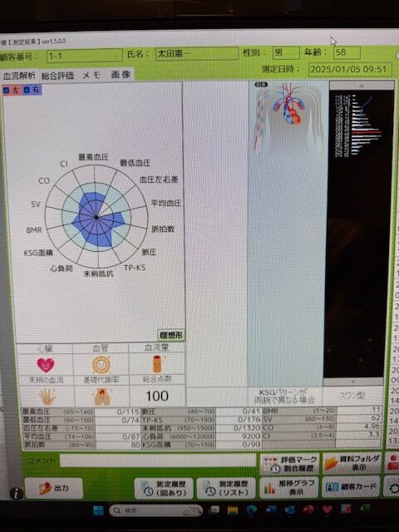The width and height of the screenshot is (399, 532).
Task: Open 評価マーク割合履歴 rating history
Action: [x=289, y=464]
